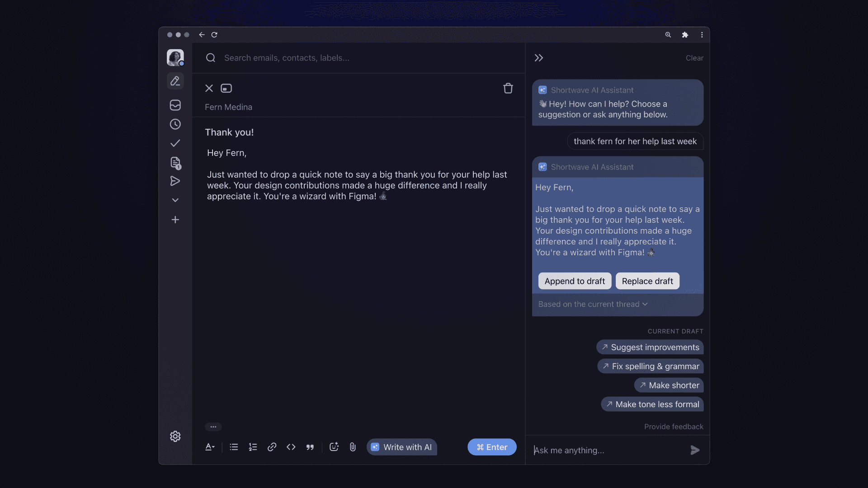Image resolution: width=868 pixels, height=488 pixels.
Task: Click the Clear conversation link
Action: point(694,58)
